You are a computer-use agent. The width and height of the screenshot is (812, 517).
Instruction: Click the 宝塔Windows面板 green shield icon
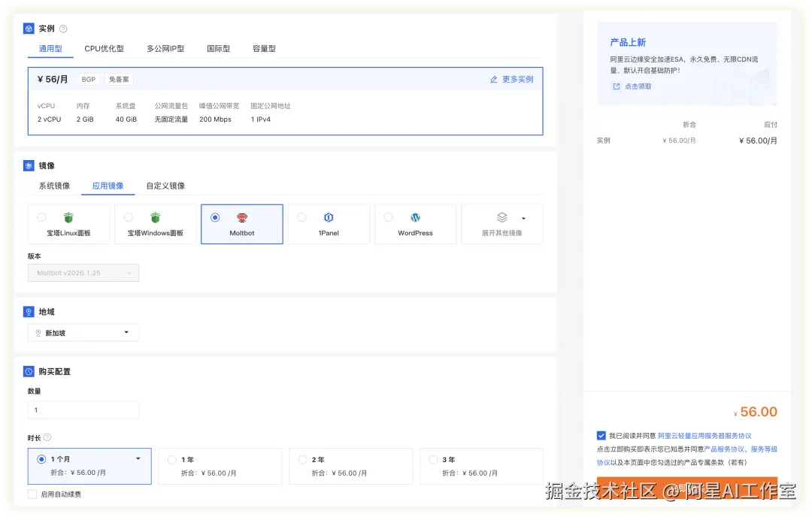tap(156, 217)
